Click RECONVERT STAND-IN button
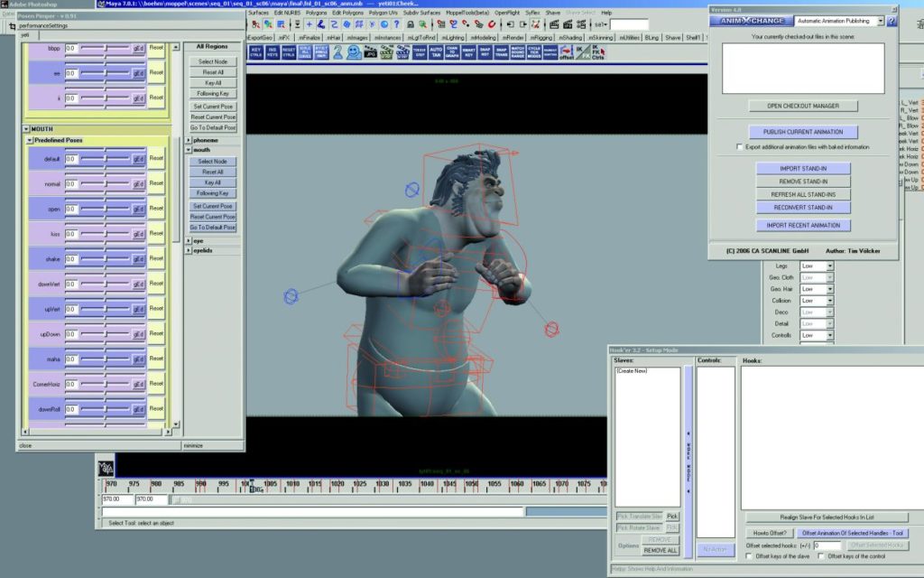The image size is (924, 578). [x=802, y=208]
